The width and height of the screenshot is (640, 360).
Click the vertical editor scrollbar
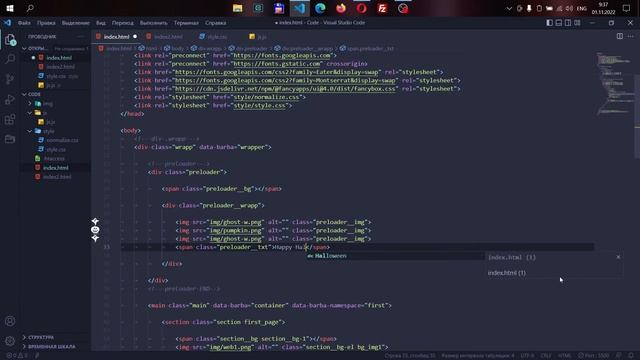pyautogui.click(x=637, y=116)
